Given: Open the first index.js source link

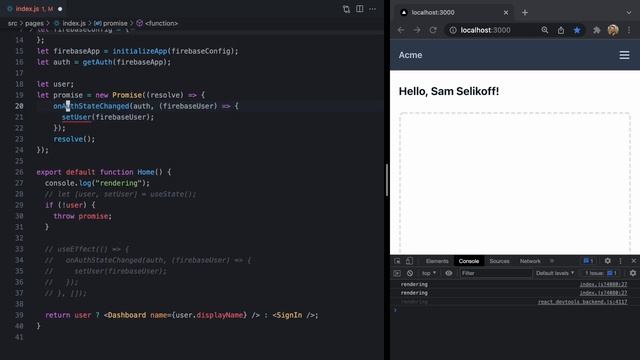Looking at the screenshot, I should [x=603, y=284].
